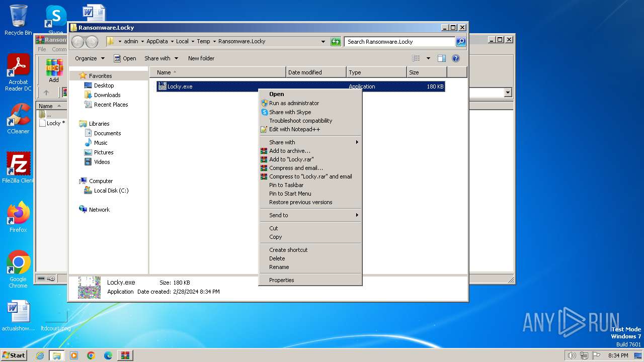644x362 pixels.
Task: Click the Action Center flag icon
Action: (x=596, y=355)
